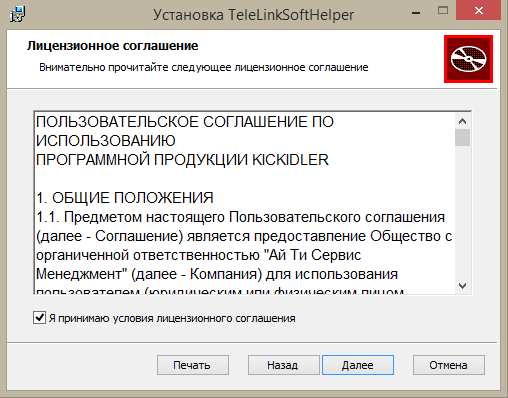508x398 pixels.
Task: Close the TeleLinkSoftHelper installer window
Action: click(479, 11)
